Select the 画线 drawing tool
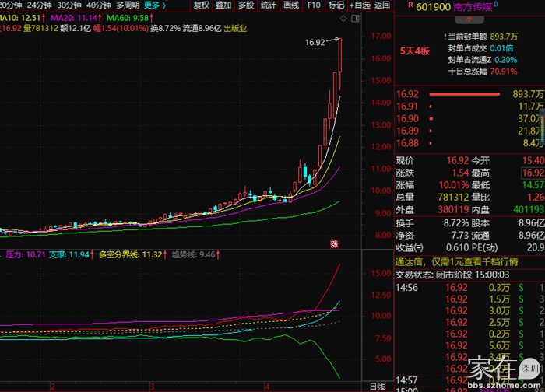Viewport: 545px width, 392px height. tap(291, 5)
